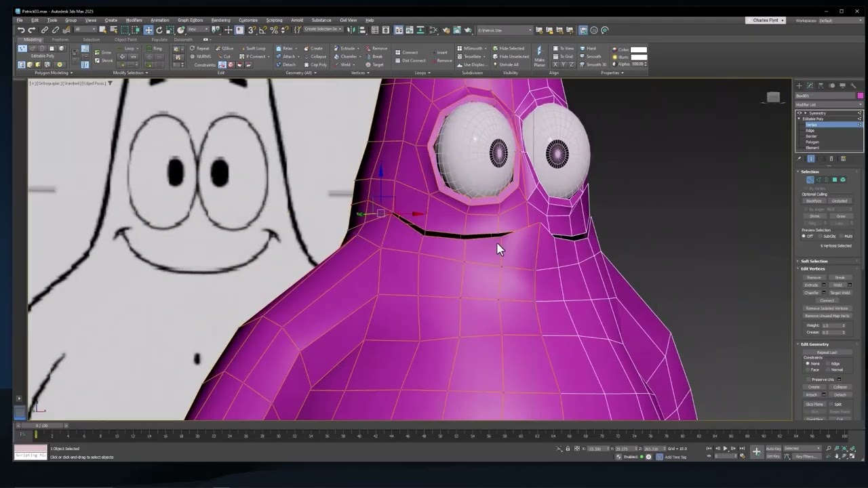The image size is (868, 488).
Task: Click the Collapse button in Edit Geometry
Action: (x=840, y=387)
